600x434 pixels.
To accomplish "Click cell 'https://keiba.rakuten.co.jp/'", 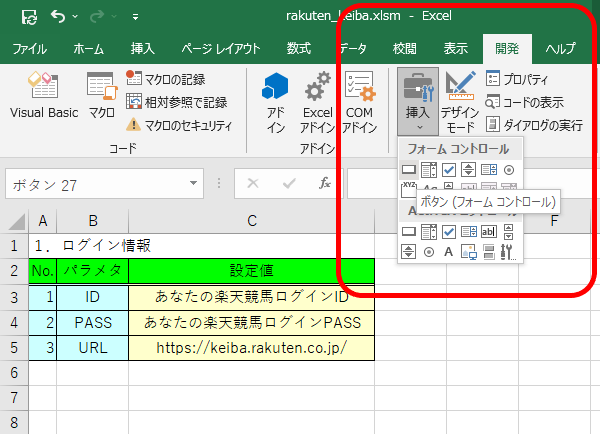I will coord(251,348).
